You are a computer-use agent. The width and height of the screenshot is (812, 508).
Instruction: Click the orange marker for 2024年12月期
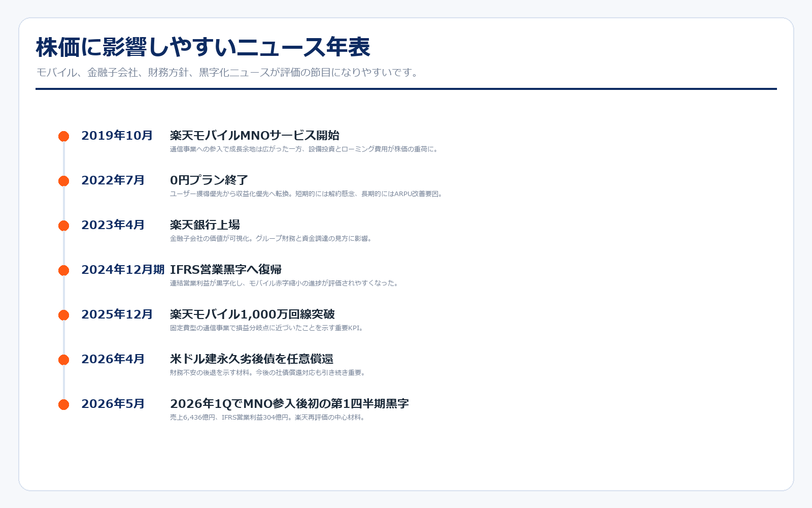point(63,270)
